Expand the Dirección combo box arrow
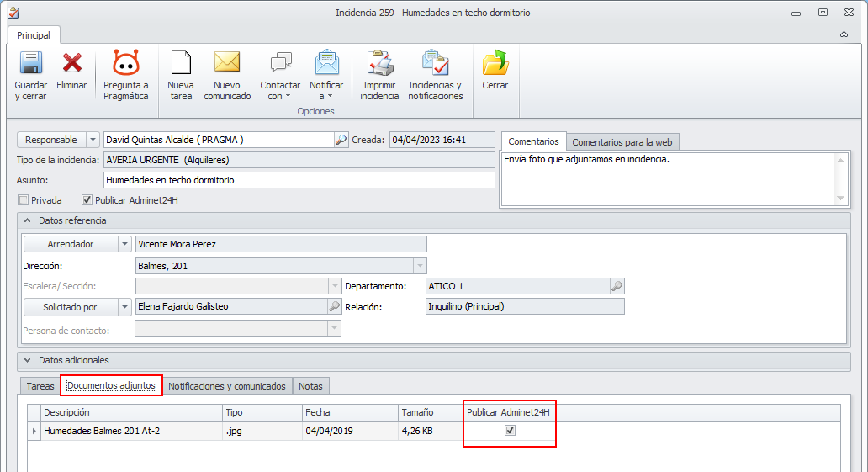 coord(421,266)
